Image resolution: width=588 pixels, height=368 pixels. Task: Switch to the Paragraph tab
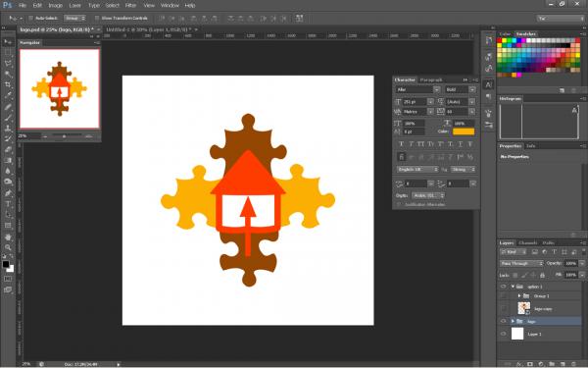[x=431, y=80]
